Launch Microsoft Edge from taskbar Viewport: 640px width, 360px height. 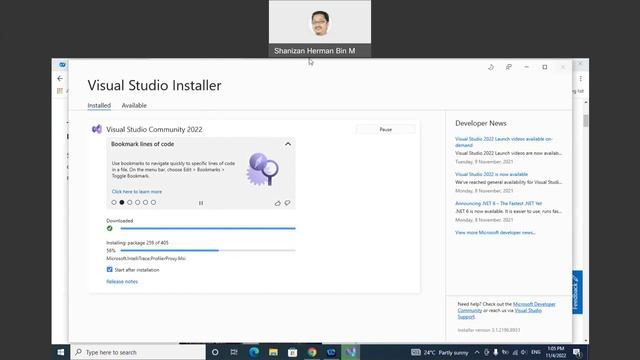click(x=253, y=352)
